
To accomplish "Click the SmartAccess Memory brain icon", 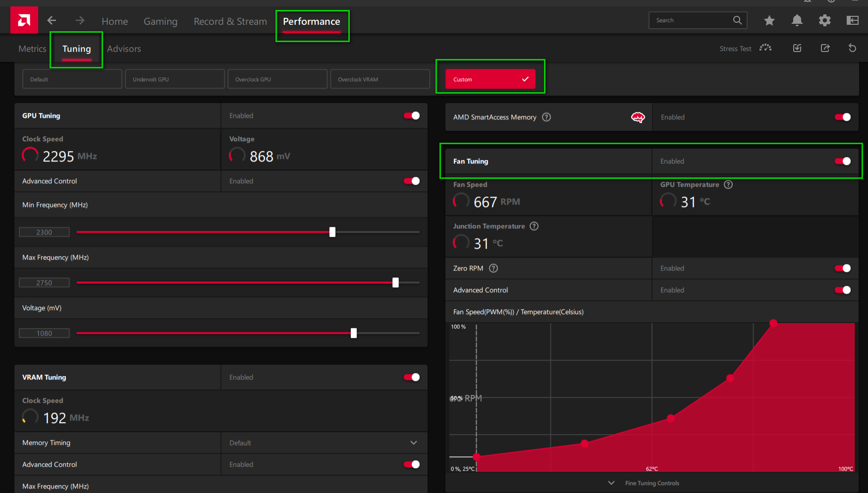I will [638, 117].
